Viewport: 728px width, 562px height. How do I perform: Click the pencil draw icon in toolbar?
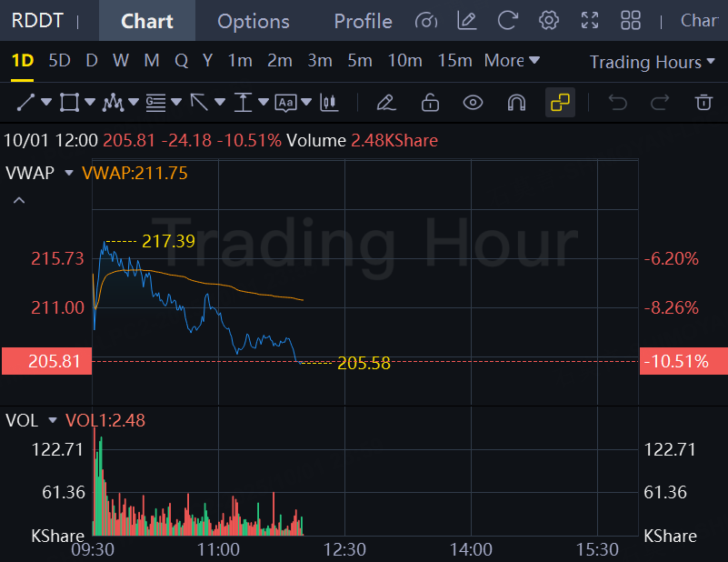pos(386,103)
